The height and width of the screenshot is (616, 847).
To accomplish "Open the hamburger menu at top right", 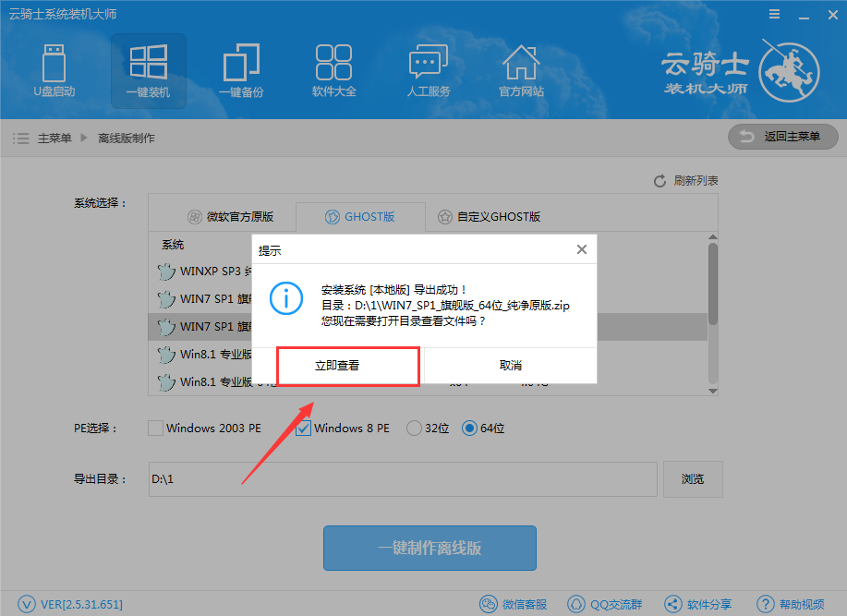I will (x=774, y=14).
